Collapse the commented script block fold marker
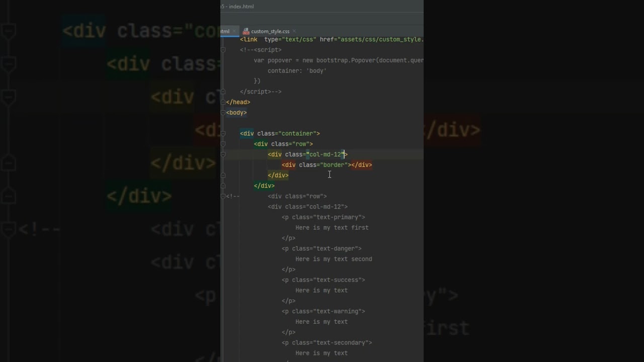The image size is (644, 362). click(x=223, y=50)
